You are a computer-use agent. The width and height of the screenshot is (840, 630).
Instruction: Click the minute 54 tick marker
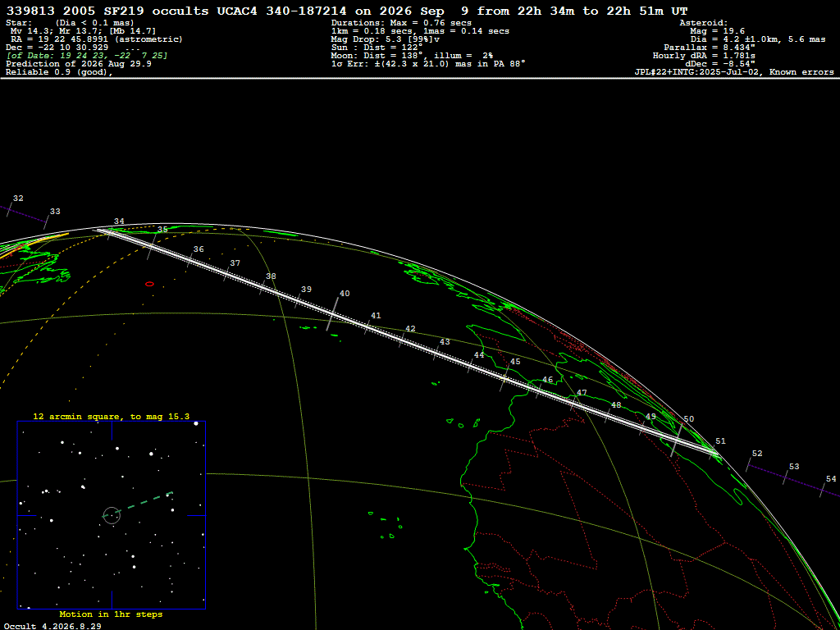point(823,490)
